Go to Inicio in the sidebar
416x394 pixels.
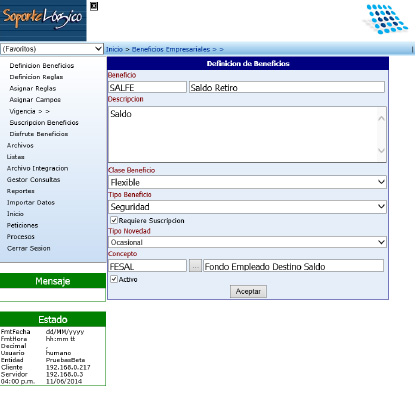pos(15,214)
